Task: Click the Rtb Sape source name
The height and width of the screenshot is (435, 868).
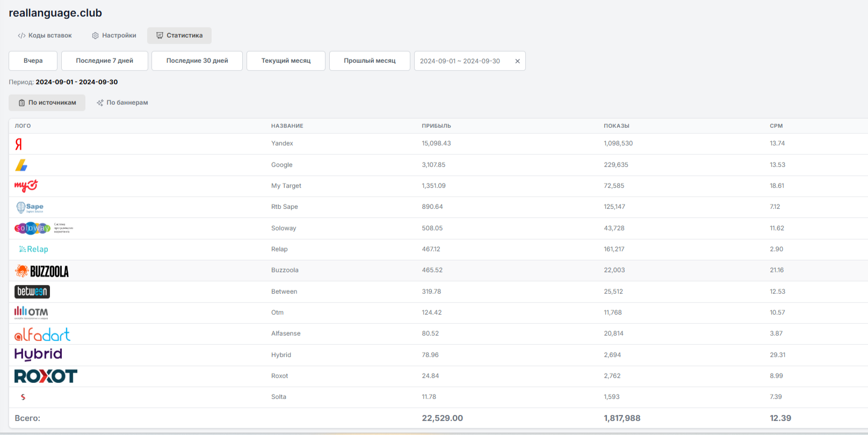Action: click(x=285, y=207)
